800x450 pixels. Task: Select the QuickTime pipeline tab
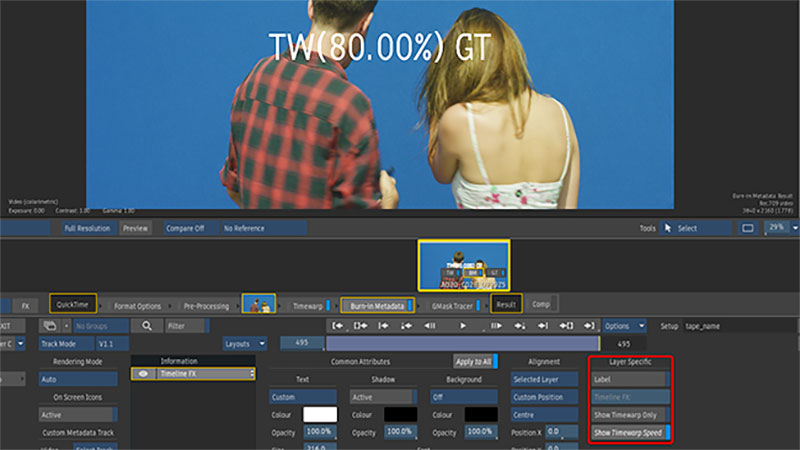pyautogui.click(x=72, y=304)
